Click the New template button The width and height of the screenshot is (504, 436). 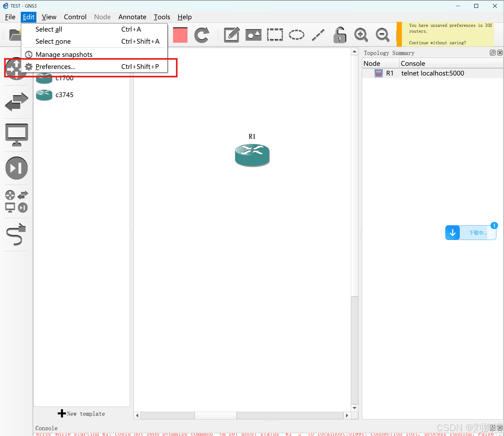(81, 414)
